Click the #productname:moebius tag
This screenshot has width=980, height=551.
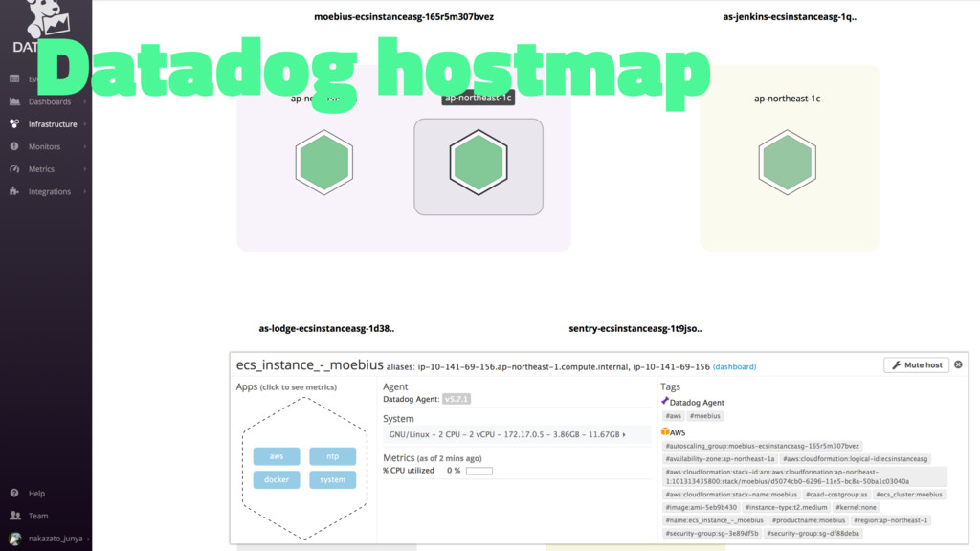point(808,520)
